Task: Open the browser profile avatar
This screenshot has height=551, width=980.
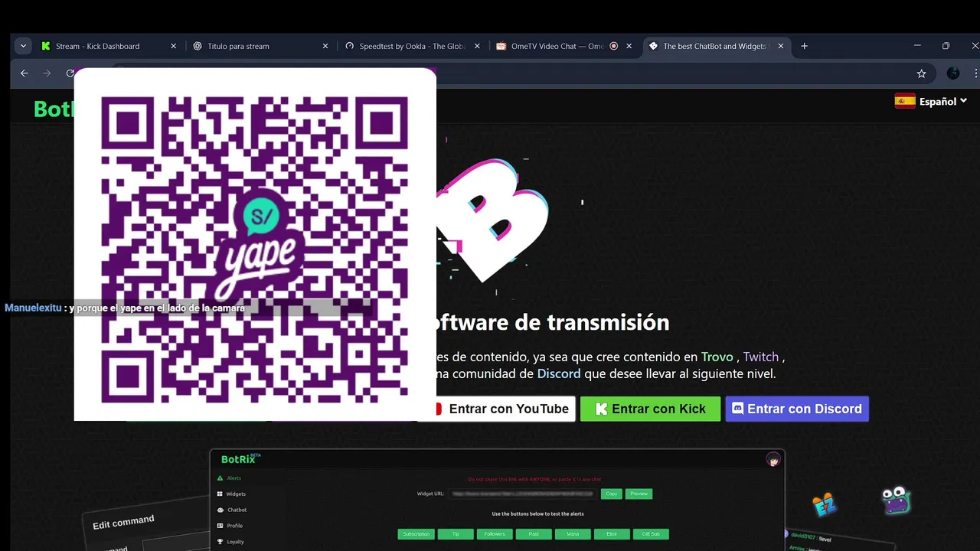Action: (x=953, y=73)
